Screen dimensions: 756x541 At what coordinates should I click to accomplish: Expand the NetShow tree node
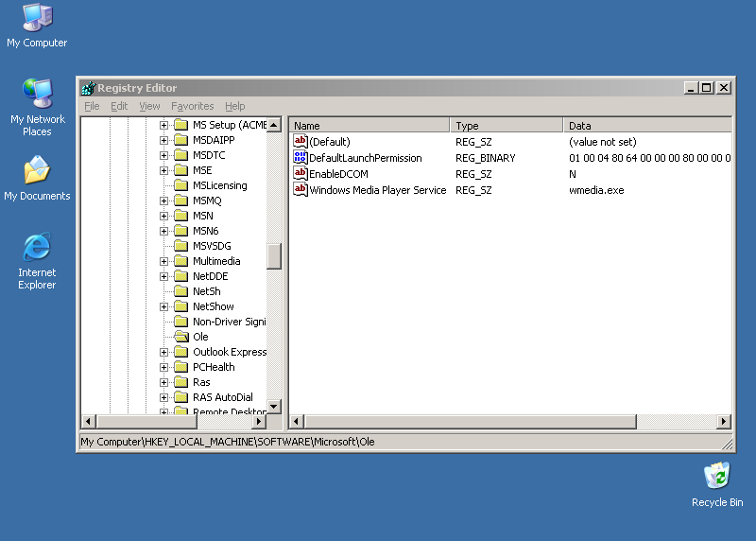(x=163, y=307)
